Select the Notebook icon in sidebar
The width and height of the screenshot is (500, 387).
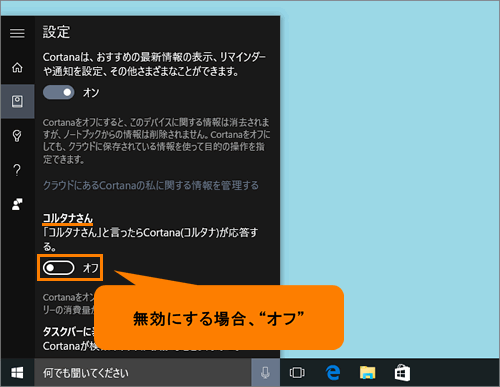17,101
